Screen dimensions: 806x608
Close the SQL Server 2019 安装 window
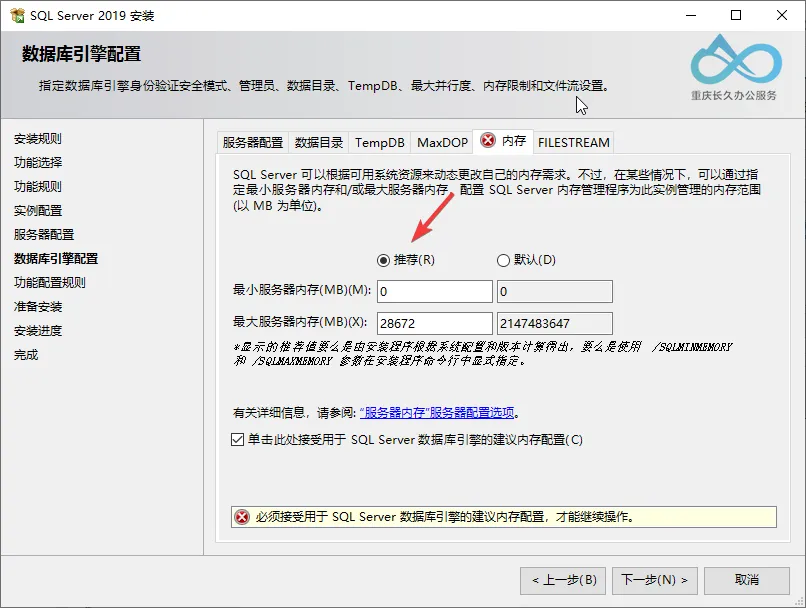coord(781,15)
